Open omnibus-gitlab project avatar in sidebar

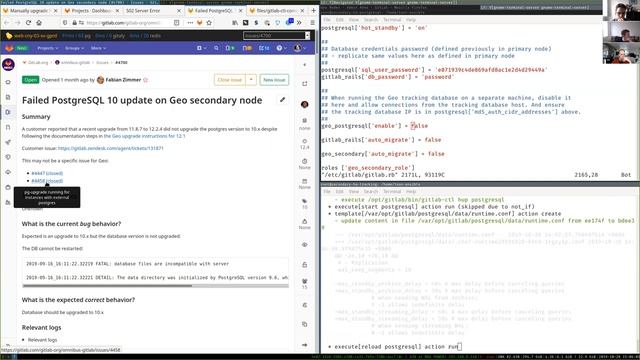click(8, 64)
